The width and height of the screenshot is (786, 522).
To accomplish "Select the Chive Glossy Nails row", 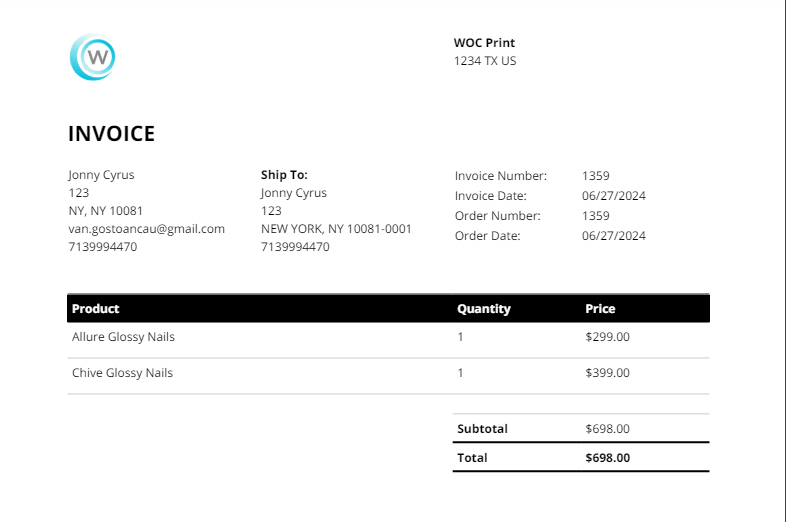I will [x=122, y=373].
